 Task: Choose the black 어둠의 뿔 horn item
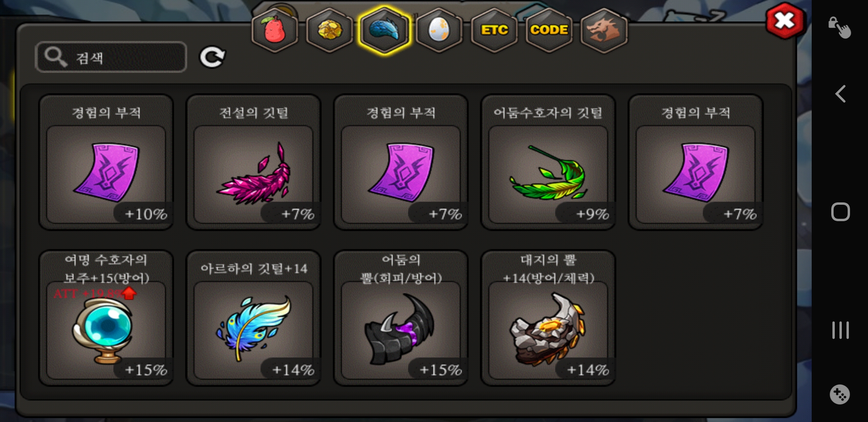tap(401, 318)
